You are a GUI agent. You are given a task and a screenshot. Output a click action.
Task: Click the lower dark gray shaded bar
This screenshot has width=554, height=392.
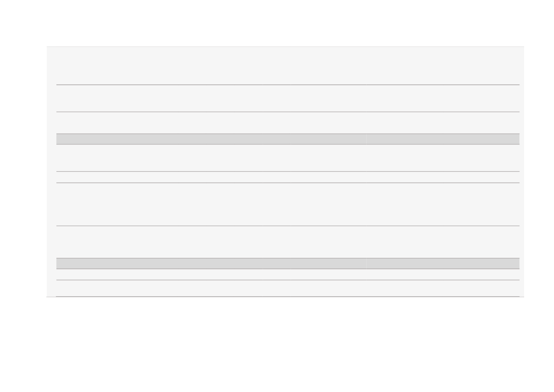tap(288, 264)
